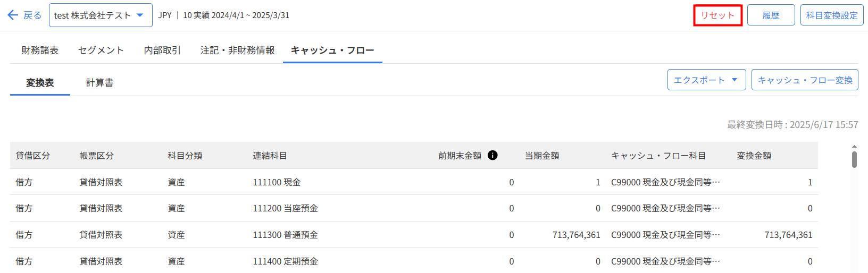Expand the エクスポート dropdown menu
Viewport: 868px width, 273px height.
point(706,80)
